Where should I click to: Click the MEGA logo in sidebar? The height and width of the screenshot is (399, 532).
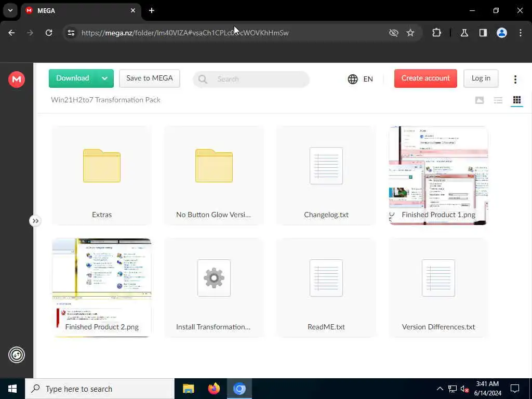[x=16, y=79]
